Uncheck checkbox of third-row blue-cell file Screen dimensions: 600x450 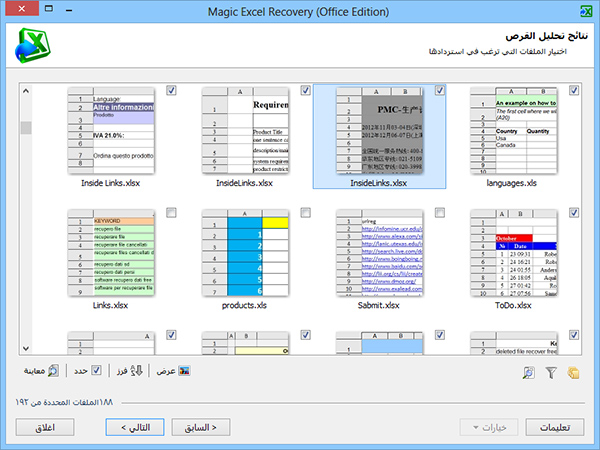point(440,335)
